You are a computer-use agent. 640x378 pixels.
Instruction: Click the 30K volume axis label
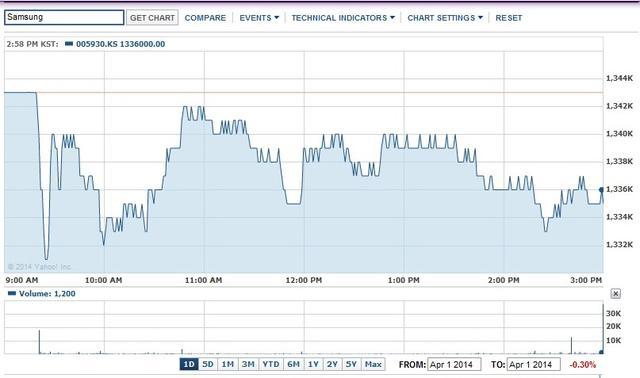click(x=613, y=313)
